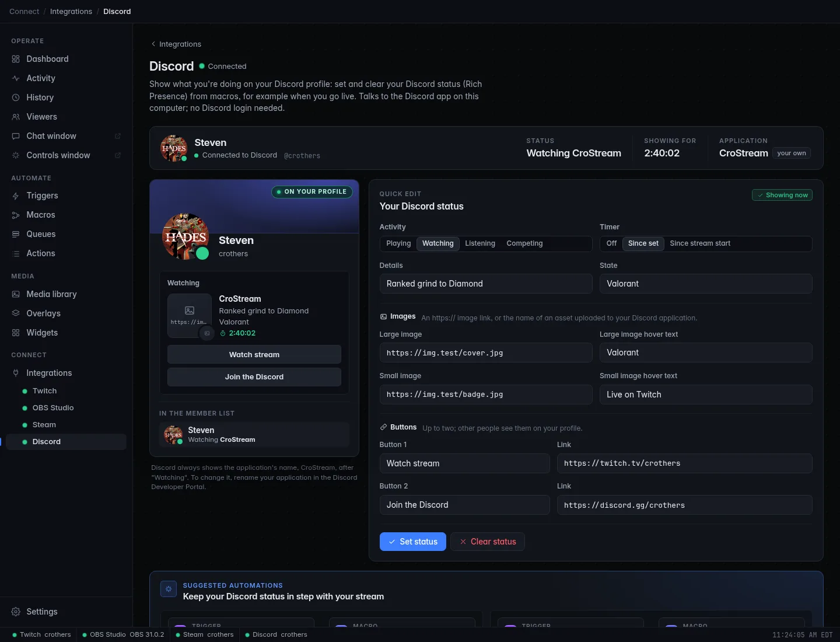The image size is (840, 642).
Task: Click Integrations in the top breadcrumb
Action: tap(71, 12)
